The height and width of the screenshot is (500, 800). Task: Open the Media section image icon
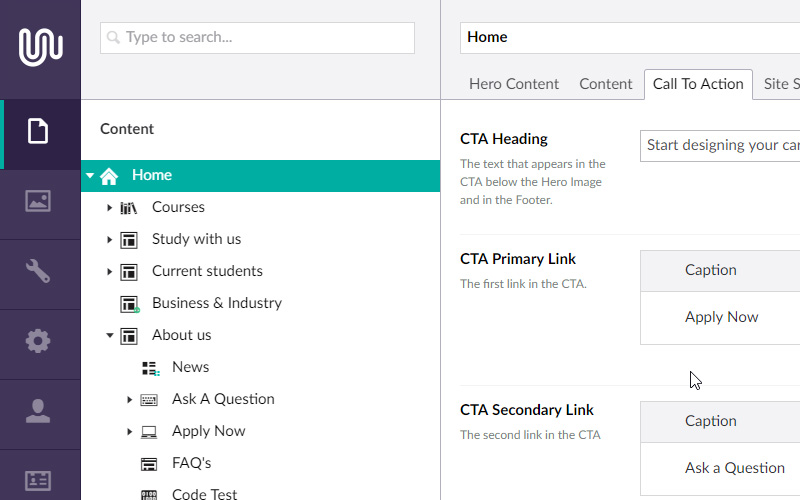click(x=38, y=201)
